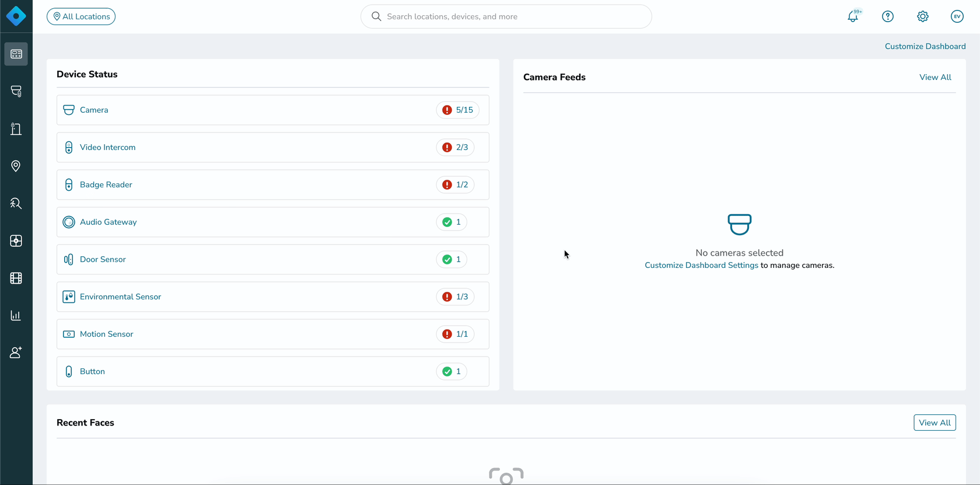Focus the search locations and devices field
This screenshot has width=980, height=485.
(506, 16)
